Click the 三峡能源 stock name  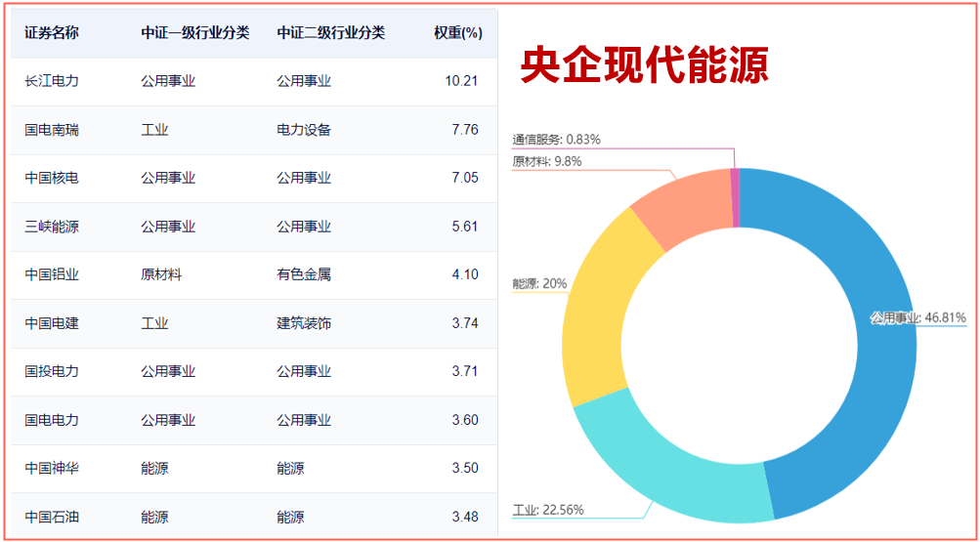52,227
